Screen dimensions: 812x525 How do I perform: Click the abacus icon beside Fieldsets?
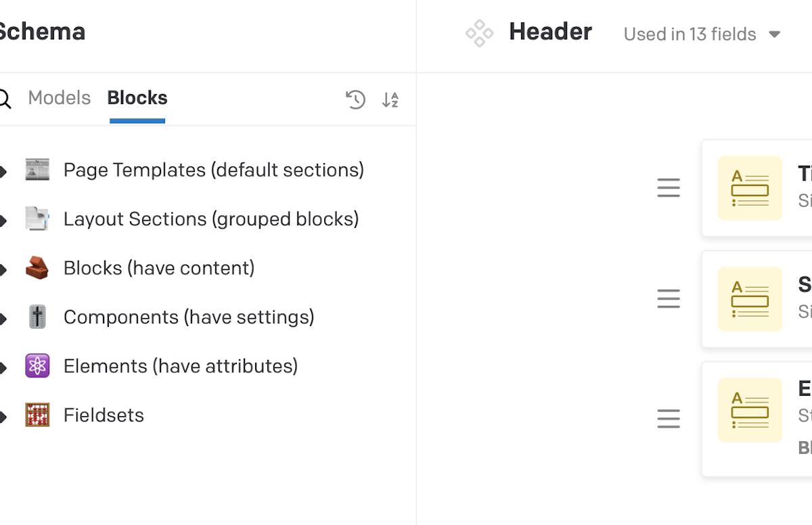coord(37,415)
